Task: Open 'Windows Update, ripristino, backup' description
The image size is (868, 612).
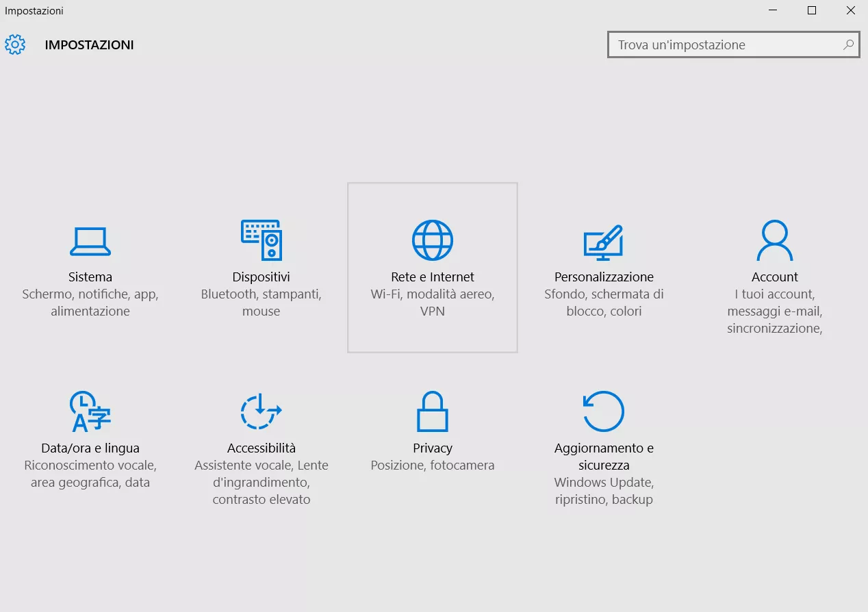Action: click(x=603, y=491)
